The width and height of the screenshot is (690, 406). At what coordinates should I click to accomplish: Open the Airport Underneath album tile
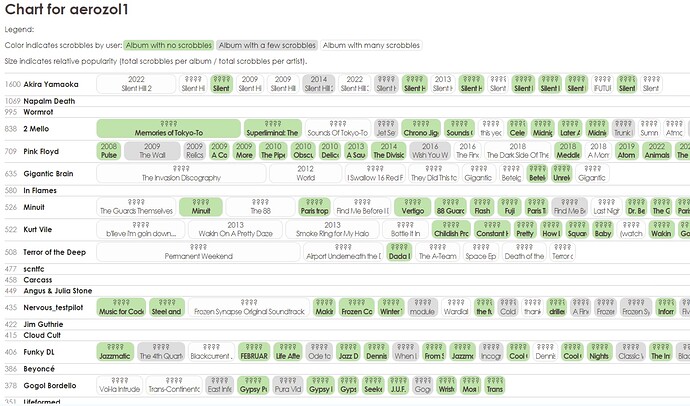pos(343,252)
